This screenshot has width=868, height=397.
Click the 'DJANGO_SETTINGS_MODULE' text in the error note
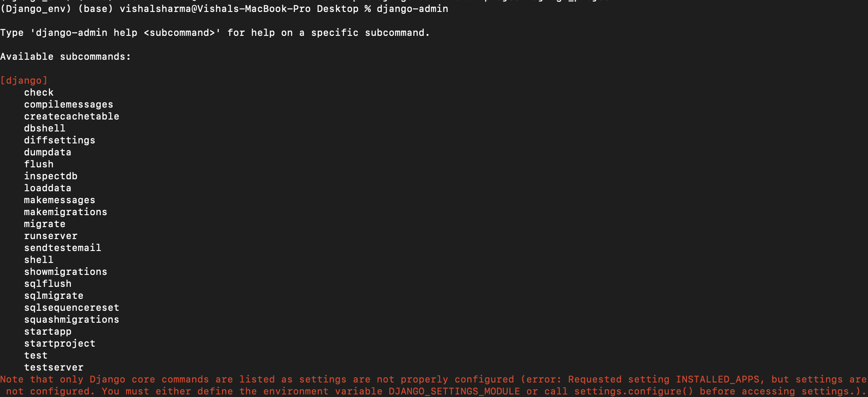[x=455, y=391]
